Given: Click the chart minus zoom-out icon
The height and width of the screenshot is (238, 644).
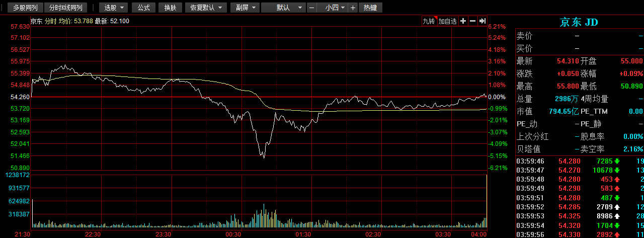Looking at the screenshot, I should pyautogui.click(x=472, y=21).
